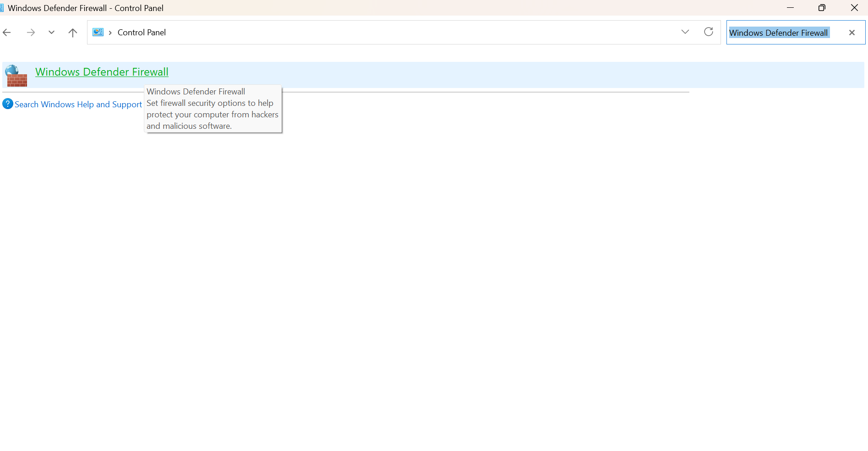Minimize the Control Panel window
This screenshot has width=868, height=451.
pyautogui.click(x=790, y=8)
